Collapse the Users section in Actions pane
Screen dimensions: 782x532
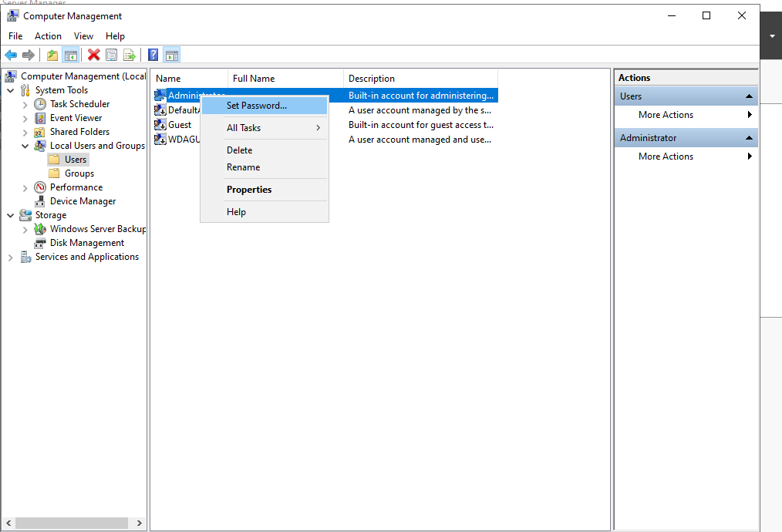pos(749,96)
